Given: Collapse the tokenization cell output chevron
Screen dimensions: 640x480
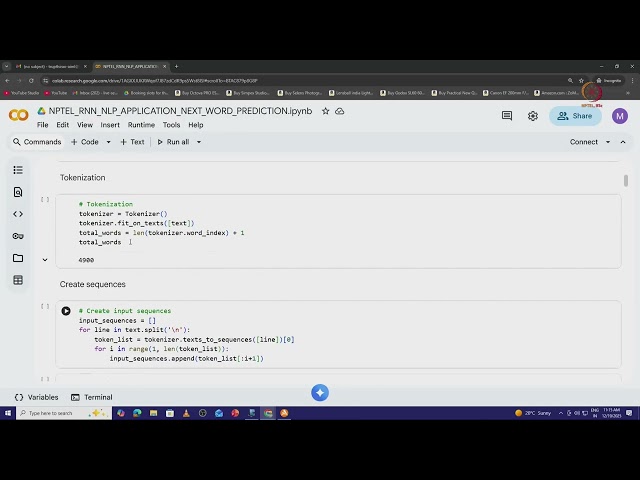Looking at the screenshot, I should [x=45, y=260].
